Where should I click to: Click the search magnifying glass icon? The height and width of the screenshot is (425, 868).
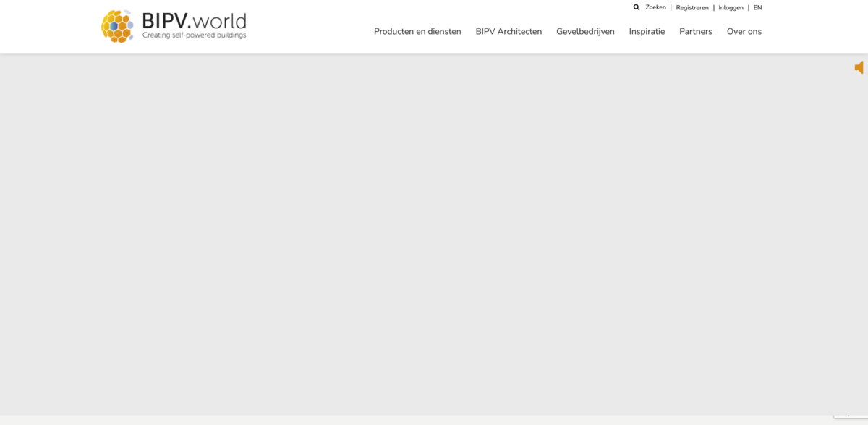(637, 7)
